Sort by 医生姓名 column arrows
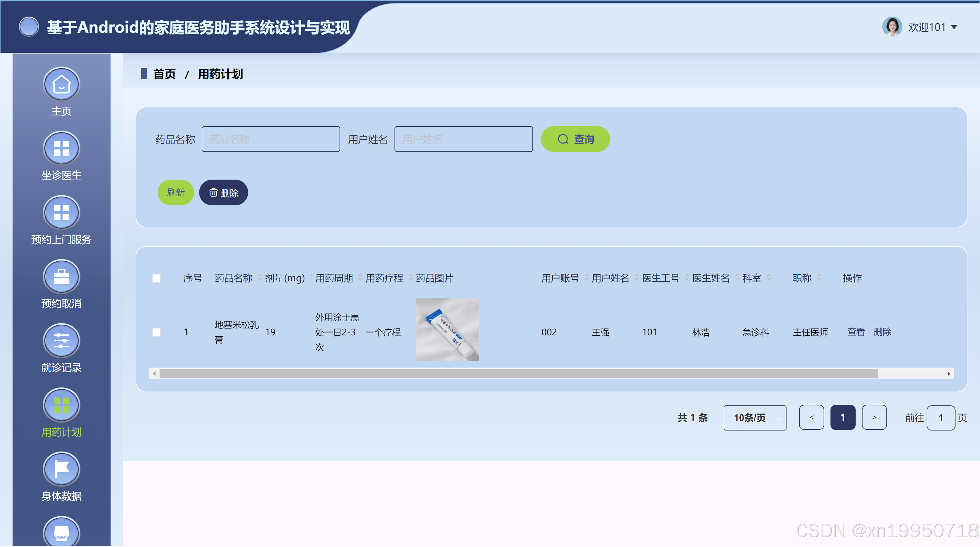980x547 pixels. click(x=737, y=278)
